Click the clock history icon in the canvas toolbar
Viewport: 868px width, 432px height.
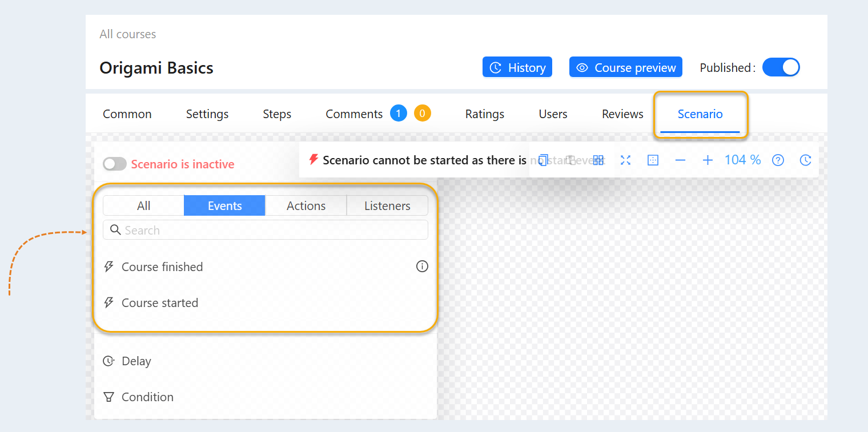coord(805,160)
